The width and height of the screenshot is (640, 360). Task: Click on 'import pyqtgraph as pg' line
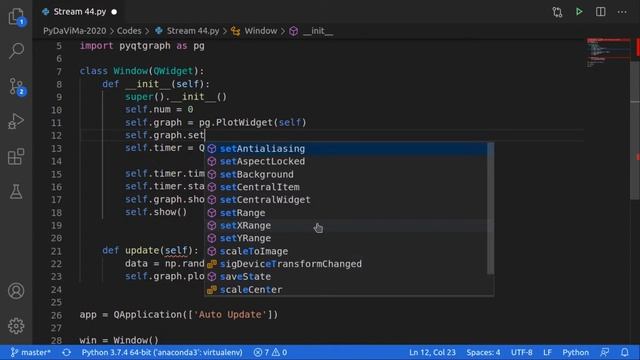142,46
